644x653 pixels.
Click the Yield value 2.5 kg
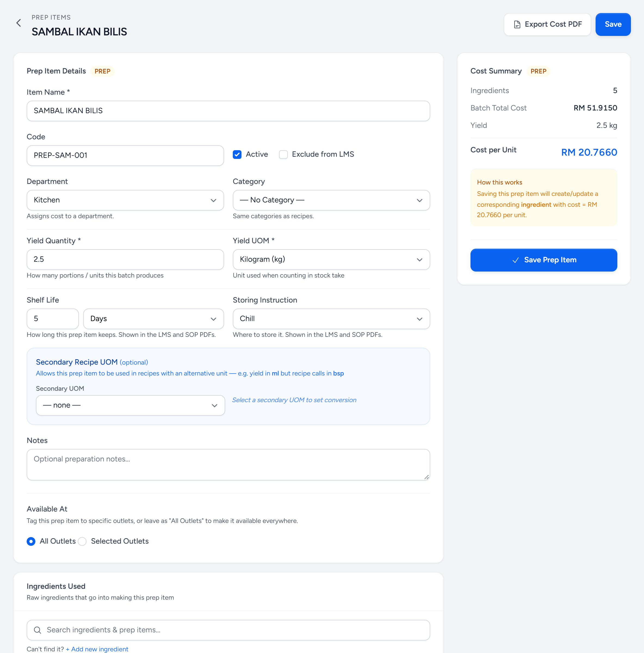click(x=606, y=125)
